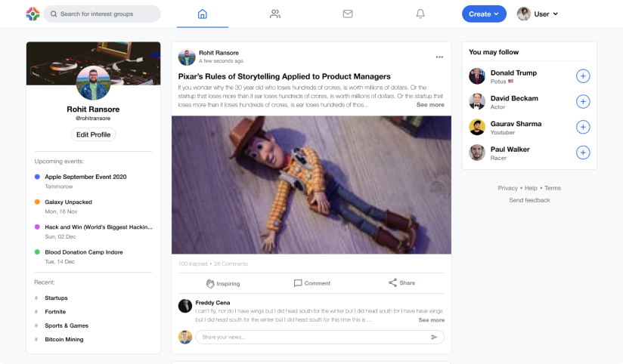The width and height of the screenshot is (623, 364).
Task: Open the People groups tab
Action: pos(275,14)
